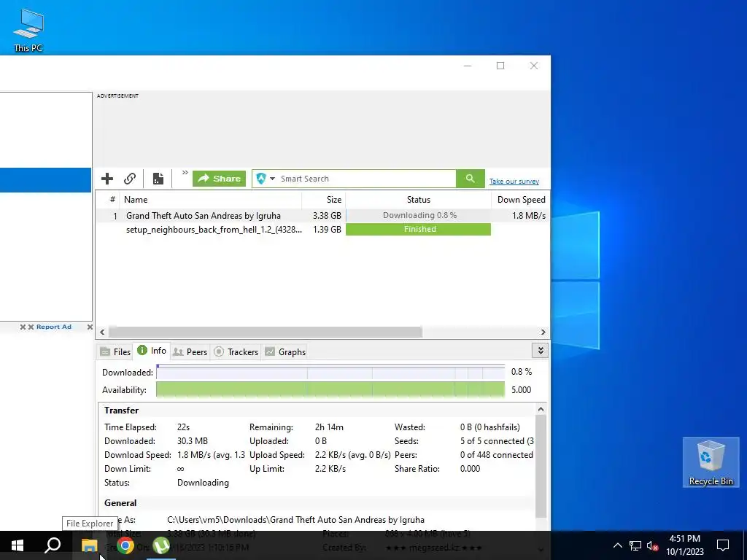The height and width of the screenshot is (560, 747).
Task: Click the info pane scroll up arrow
Action: 541,409
